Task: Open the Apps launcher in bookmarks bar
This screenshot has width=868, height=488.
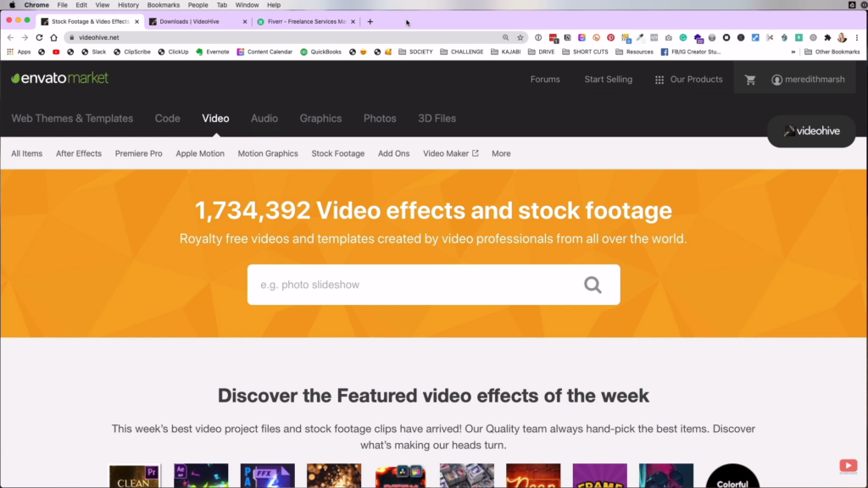Action: (x=19, y=52)
